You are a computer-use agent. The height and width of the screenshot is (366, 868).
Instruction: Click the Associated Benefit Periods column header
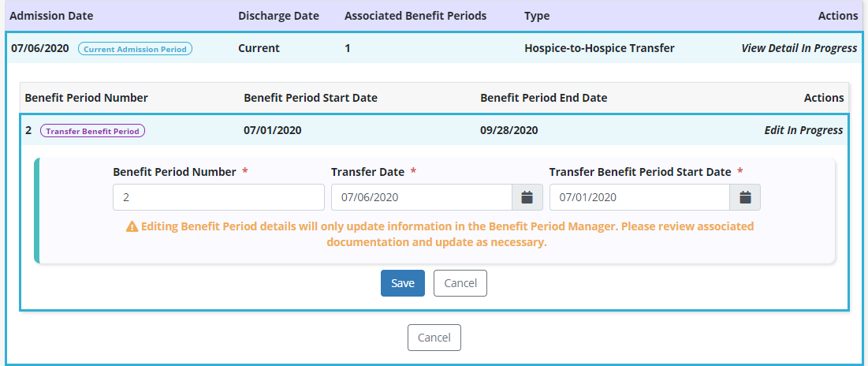coord(415,16)
